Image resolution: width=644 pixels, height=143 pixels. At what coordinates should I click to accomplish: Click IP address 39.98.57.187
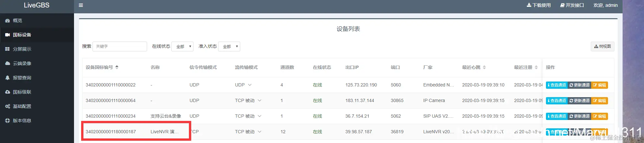(x=359, y=132)
